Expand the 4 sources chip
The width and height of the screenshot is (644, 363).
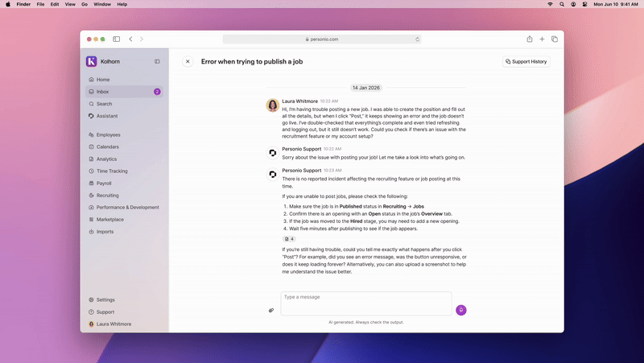point(289,239)
